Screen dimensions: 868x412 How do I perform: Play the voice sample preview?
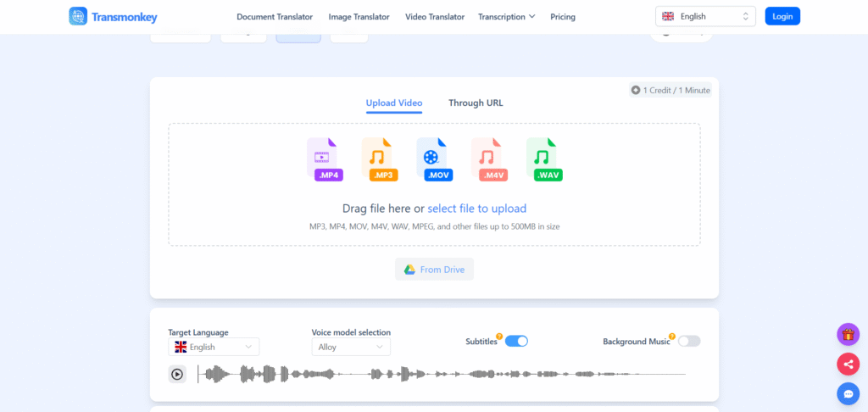click(x=177, y=375)
